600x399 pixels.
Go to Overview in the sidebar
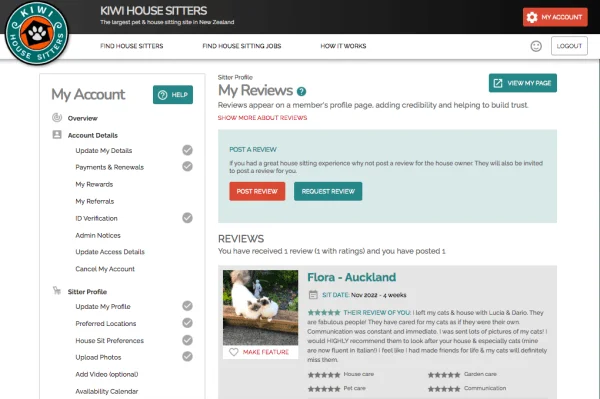click(83, 118)
